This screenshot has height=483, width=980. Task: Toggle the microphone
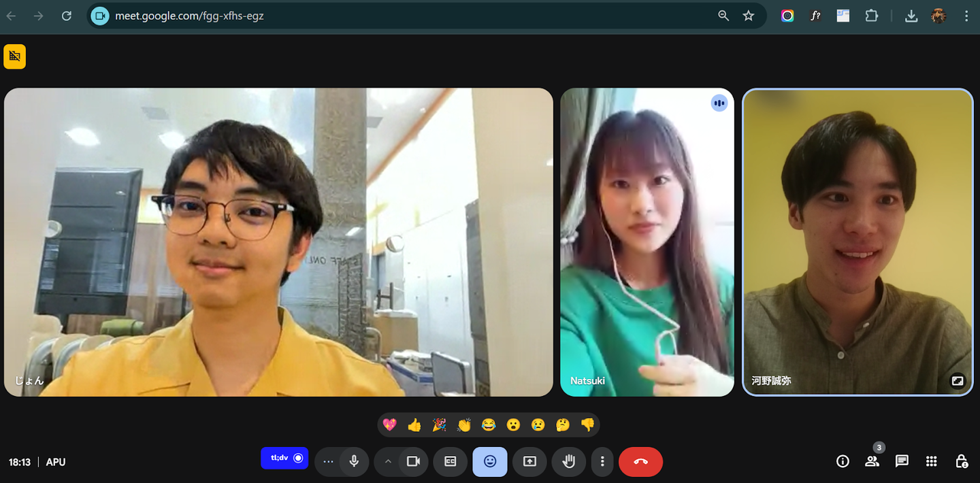coord(354,461)
